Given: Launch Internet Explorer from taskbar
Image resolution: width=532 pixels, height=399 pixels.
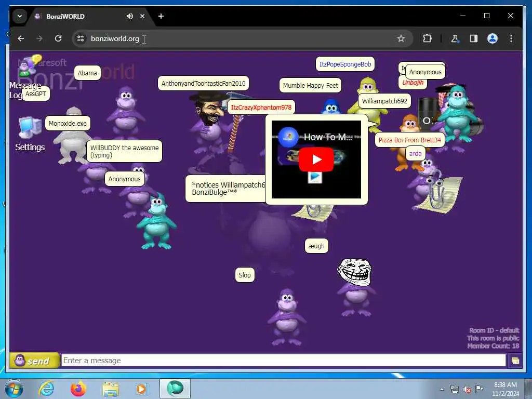Looking at the screenshot, I should pyautogui.click(x=46, y=389).
